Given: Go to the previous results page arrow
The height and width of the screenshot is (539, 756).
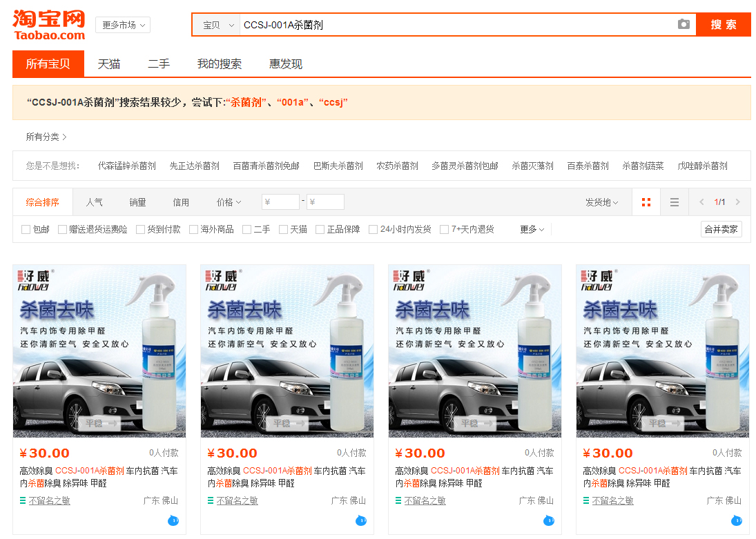Looking at the screenshot, I should pos(701,202).
